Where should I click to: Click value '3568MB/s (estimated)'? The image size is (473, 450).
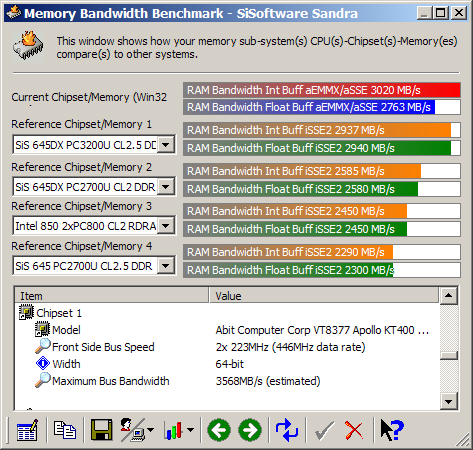[x=268, y=381]
